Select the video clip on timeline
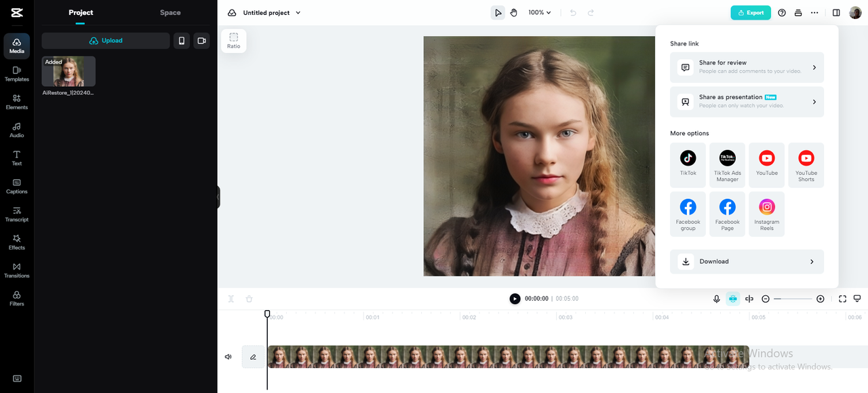The image size is (868, 393). [x=508, y=357]
